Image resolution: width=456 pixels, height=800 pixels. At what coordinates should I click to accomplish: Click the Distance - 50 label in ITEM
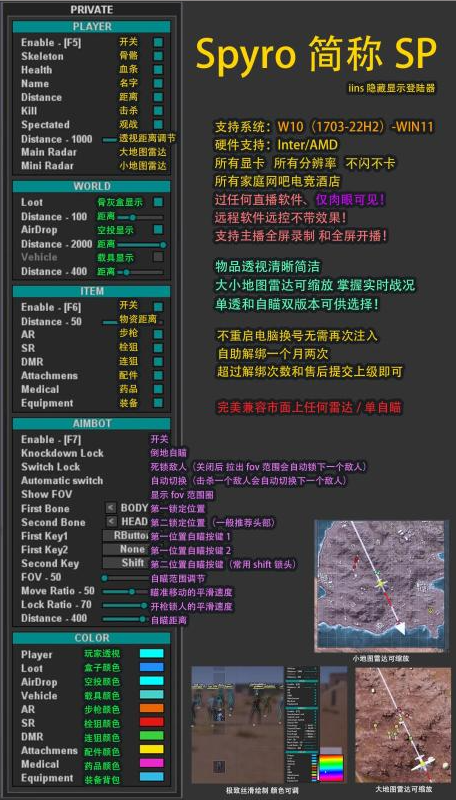pyautogui.click(x=51, y=322)
